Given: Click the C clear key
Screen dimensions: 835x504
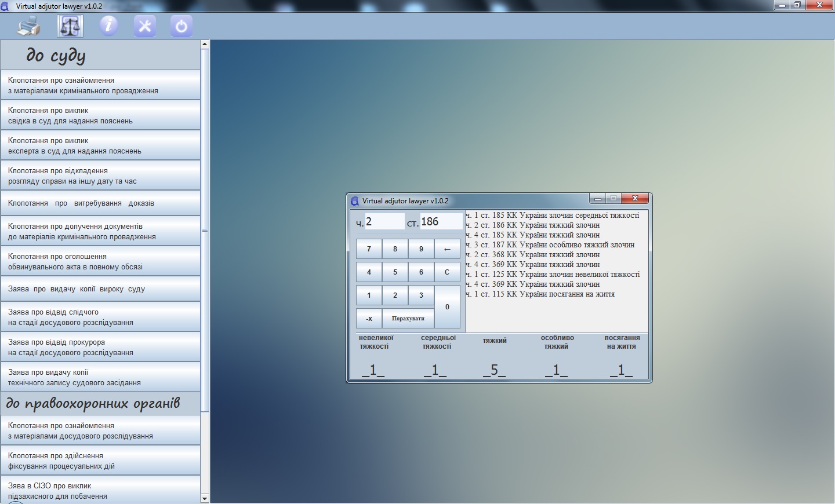Looking at the screenshot, I should coord(447,272).
